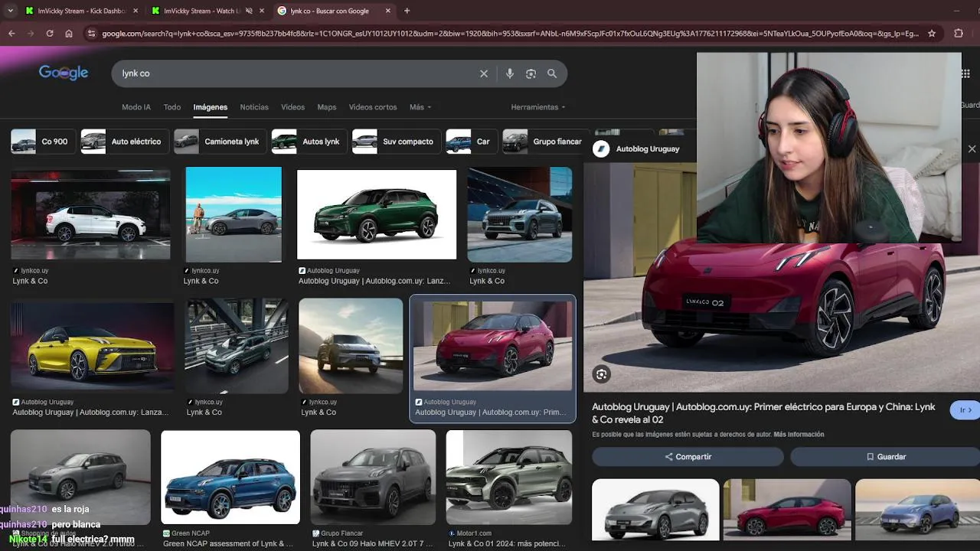The height and width of the screenshot is (551, 980).
Task: Expand the Más search options menu
Action: point(420,107)
